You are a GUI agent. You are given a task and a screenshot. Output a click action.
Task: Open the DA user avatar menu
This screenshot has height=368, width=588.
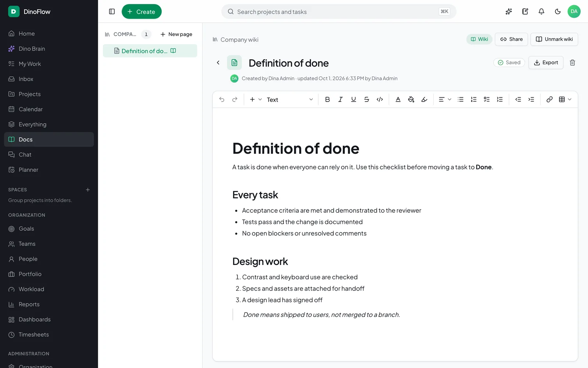(x=574, y=11)
